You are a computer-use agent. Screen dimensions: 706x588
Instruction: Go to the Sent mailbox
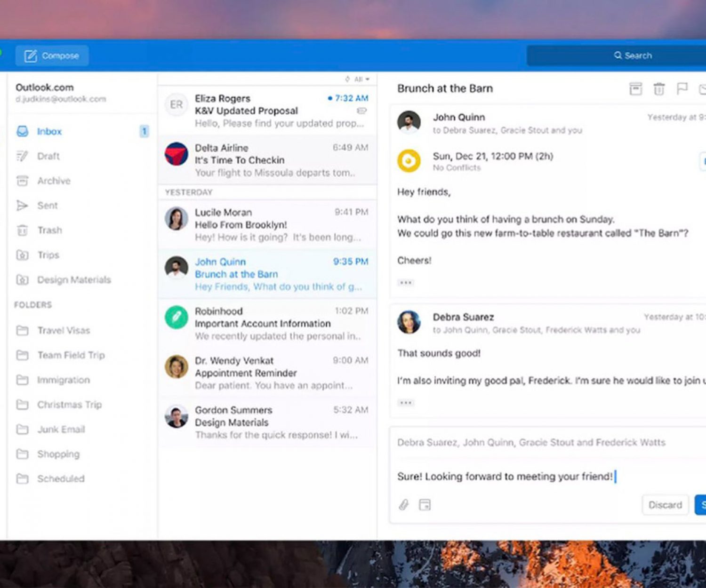[x=47, y=206]
